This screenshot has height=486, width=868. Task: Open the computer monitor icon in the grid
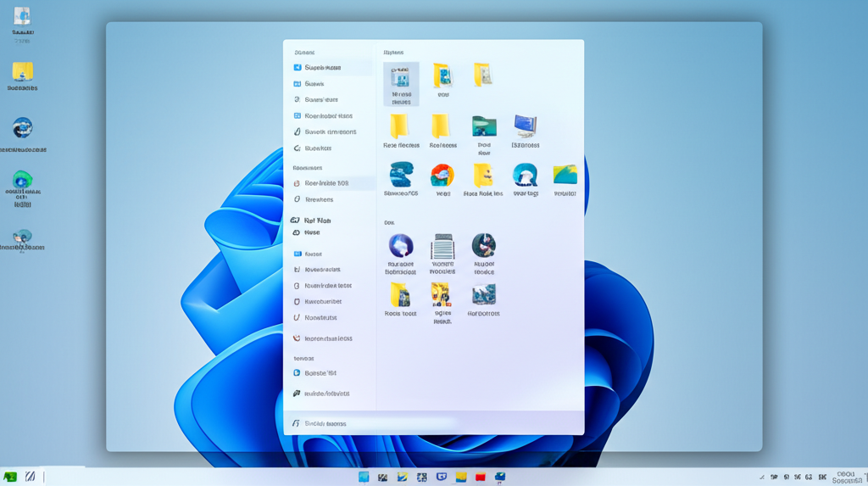(525, 127)
